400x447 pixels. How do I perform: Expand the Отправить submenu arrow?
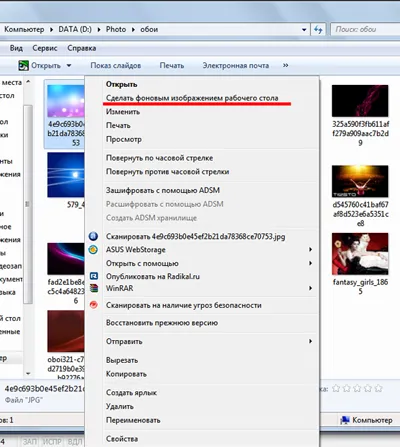pos(310,341)
